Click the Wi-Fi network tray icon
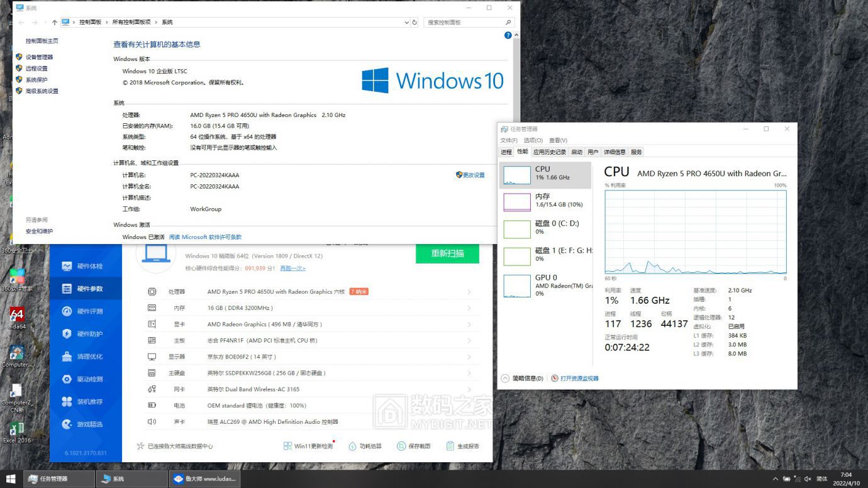The height and width of the screenshot is (488, 868). click(797, 479)
